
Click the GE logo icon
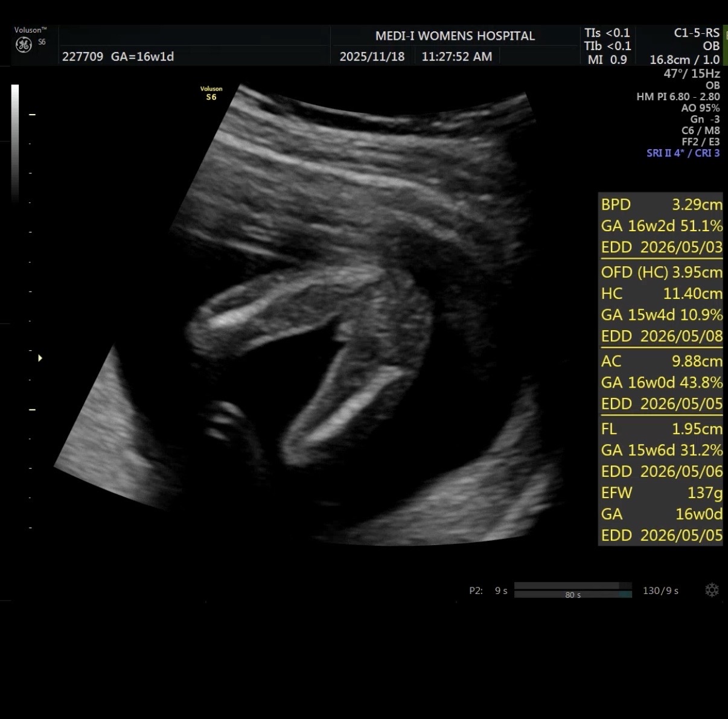(24, 45)
